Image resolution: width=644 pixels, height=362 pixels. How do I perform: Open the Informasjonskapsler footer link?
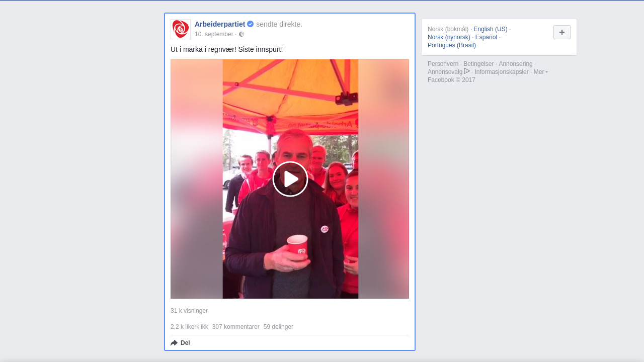(x=502, y=72)
